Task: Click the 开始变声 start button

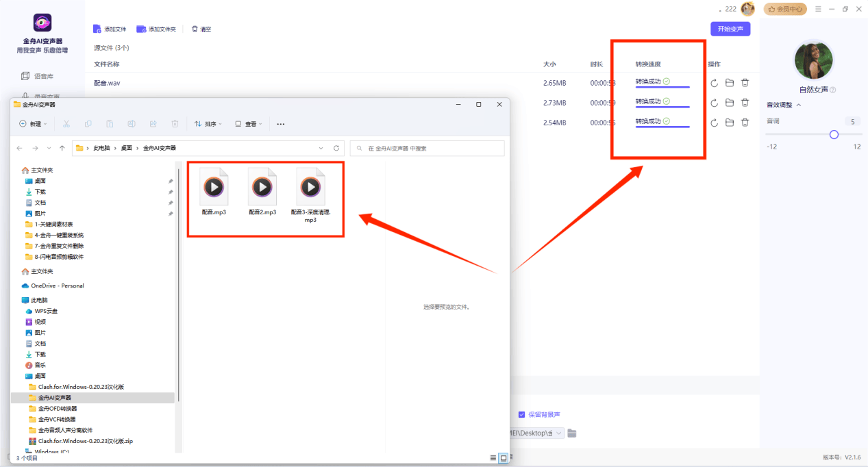Action: click(x=730, y=29)
